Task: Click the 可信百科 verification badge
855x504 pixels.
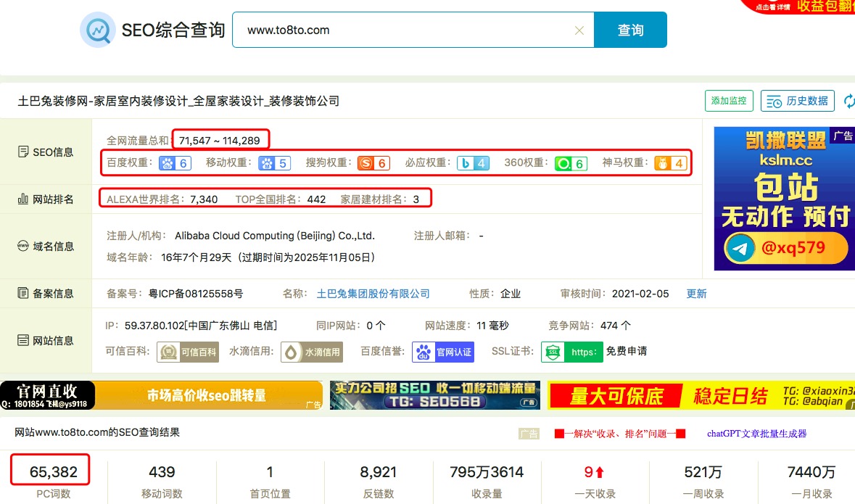Action: [187, 352]
